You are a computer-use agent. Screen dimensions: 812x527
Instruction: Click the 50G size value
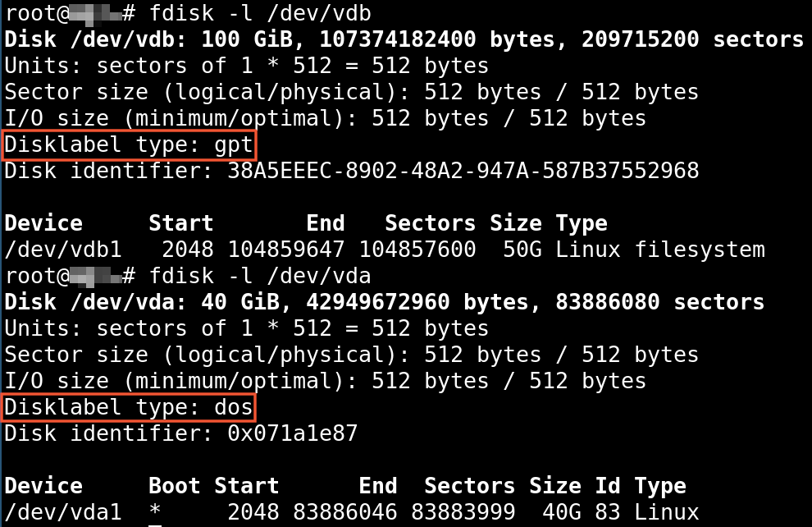tap(522, 250)
